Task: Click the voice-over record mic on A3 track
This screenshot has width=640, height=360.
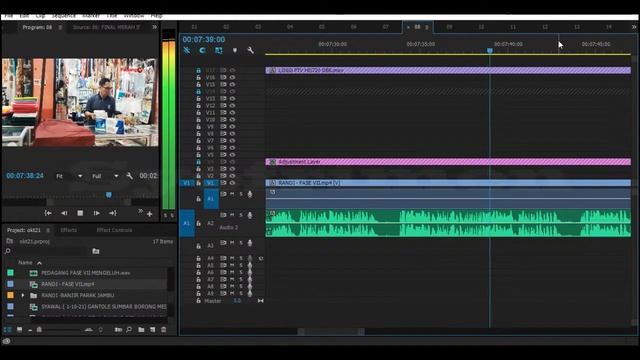Action: click(x=250, y=243)
